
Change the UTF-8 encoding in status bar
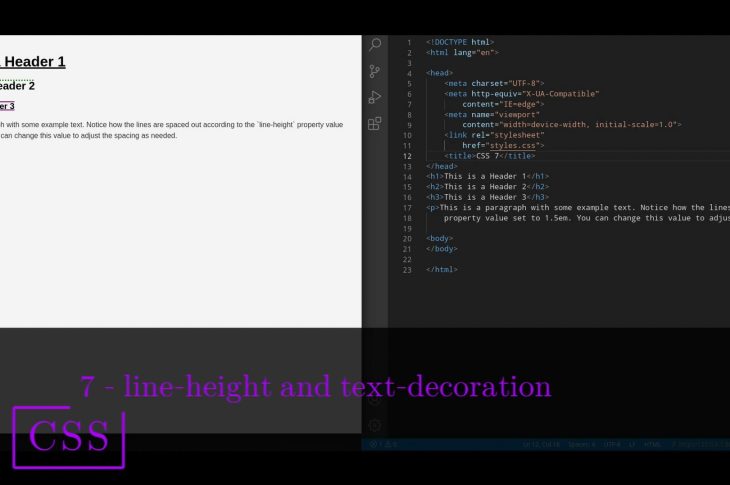[612, 444]
